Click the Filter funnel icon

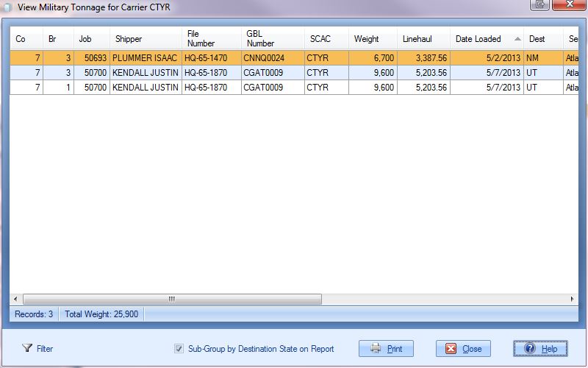click(27, 348)
